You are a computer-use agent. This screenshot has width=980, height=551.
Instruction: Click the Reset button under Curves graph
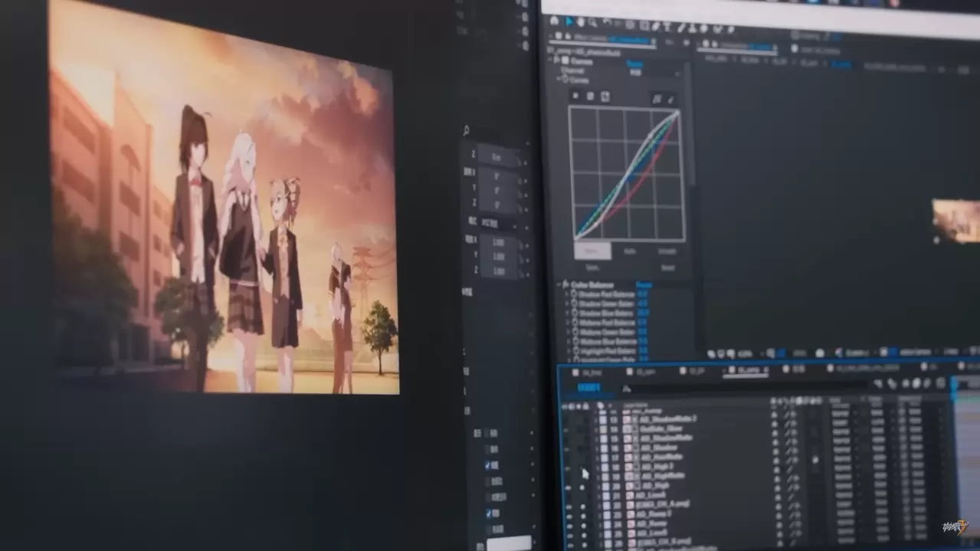click(x=667, y=267)
